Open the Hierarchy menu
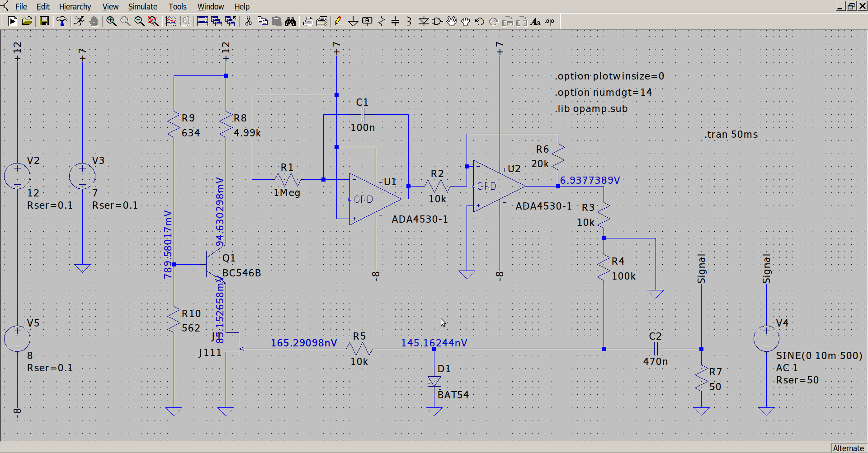The width and height of the screenshot is (868, 453). coord(75,6)
